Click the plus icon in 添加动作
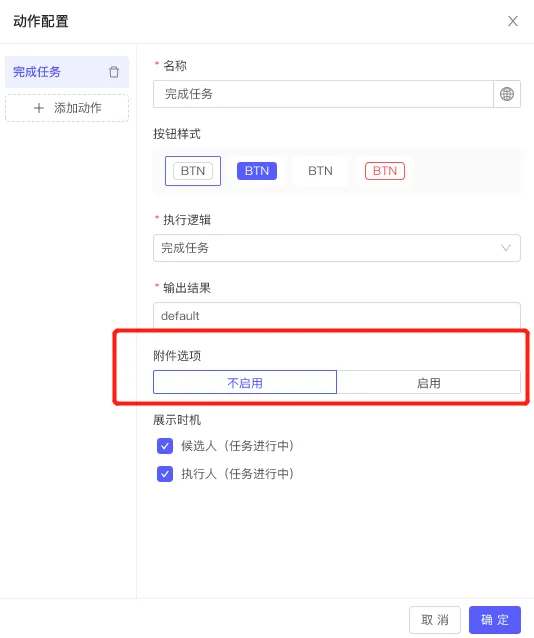 click(x=39, y=108)
